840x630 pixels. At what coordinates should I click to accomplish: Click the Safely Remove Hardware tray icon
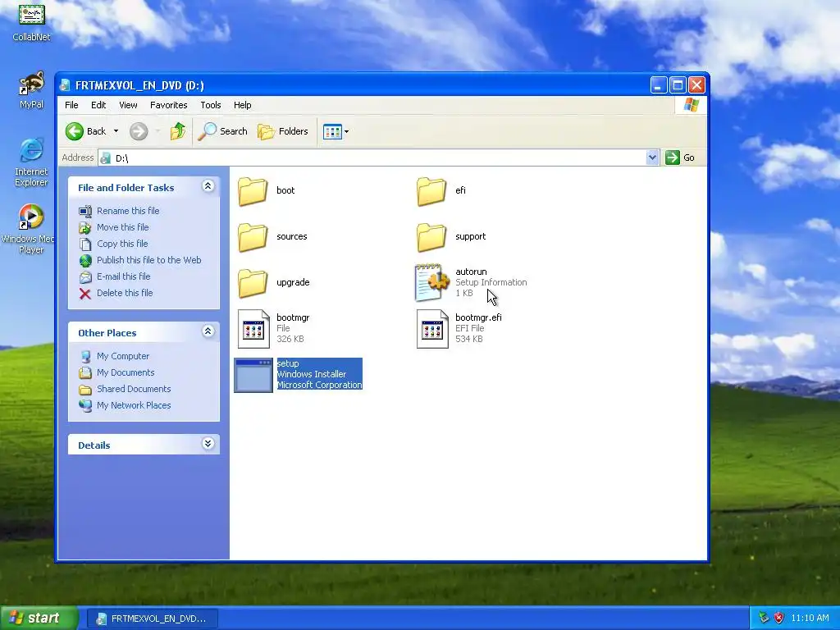click(764, 619)
